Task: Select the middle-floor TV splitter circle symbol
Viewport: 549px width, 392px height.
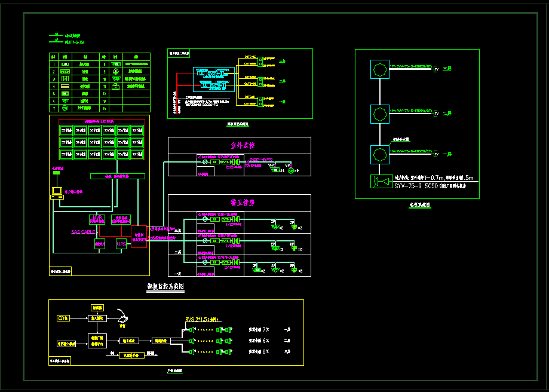Action: point(379,113)
